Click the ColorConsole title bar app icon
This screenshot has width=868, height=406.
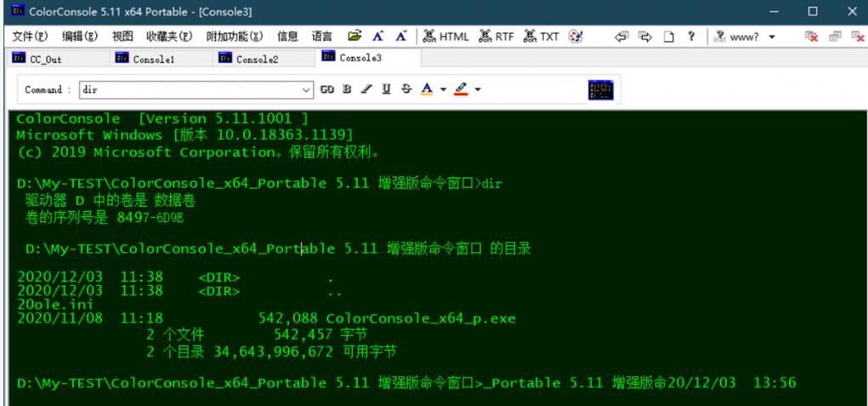[x=18, y=11]
